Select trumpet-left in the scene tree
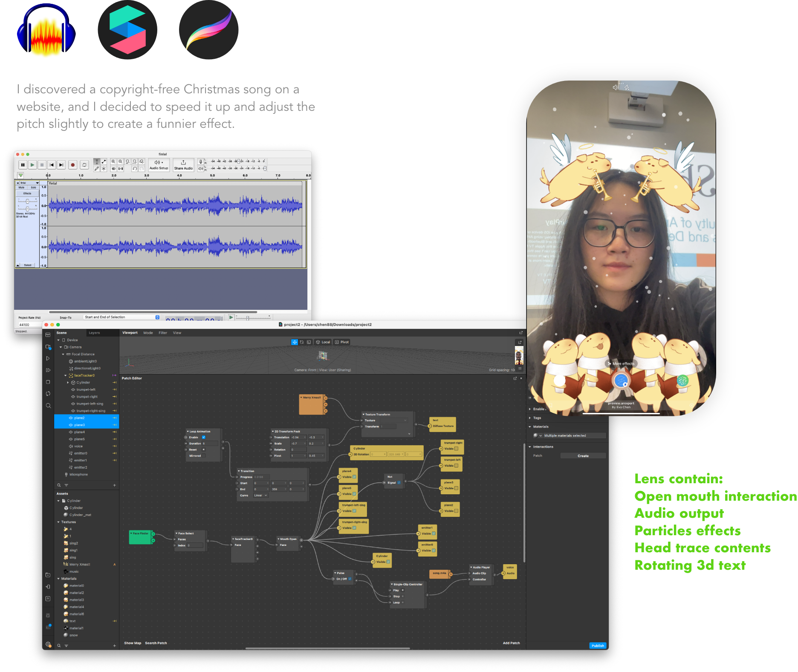The height and width of the screenshot is (672, 798). pos(86,389)
